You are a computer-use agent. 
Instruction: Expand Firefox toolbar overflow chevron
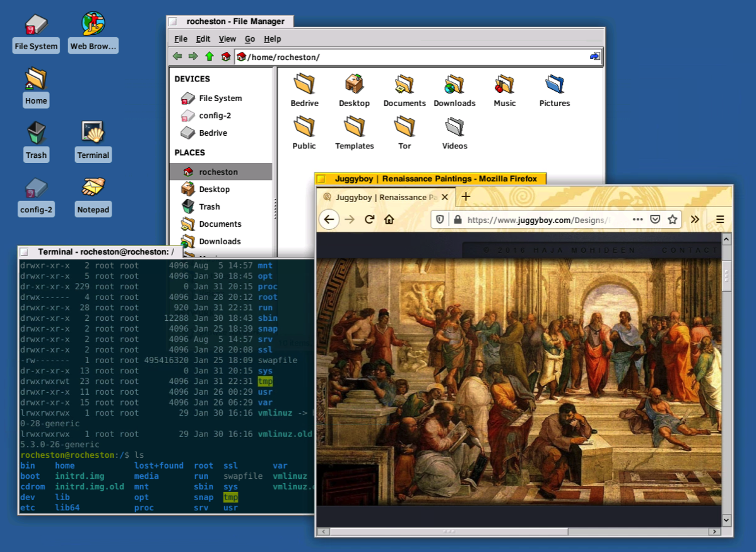[695, 219]
